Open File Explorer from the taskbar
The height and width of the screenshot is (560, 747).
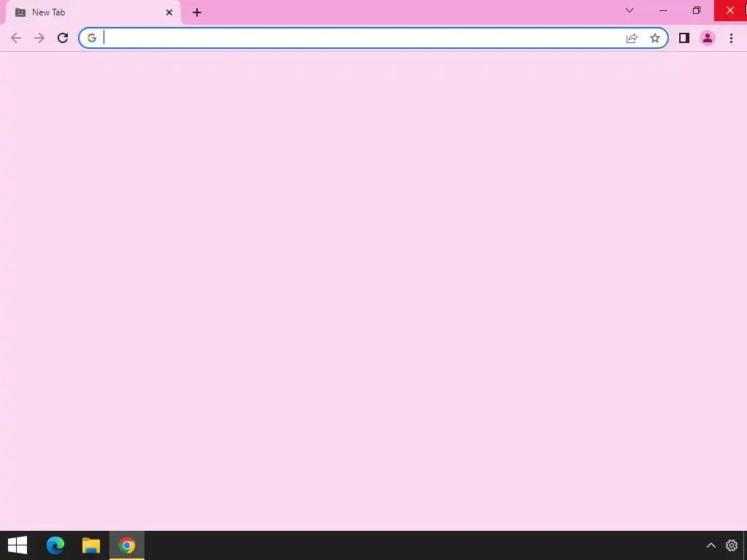click(x=91, y=545)
